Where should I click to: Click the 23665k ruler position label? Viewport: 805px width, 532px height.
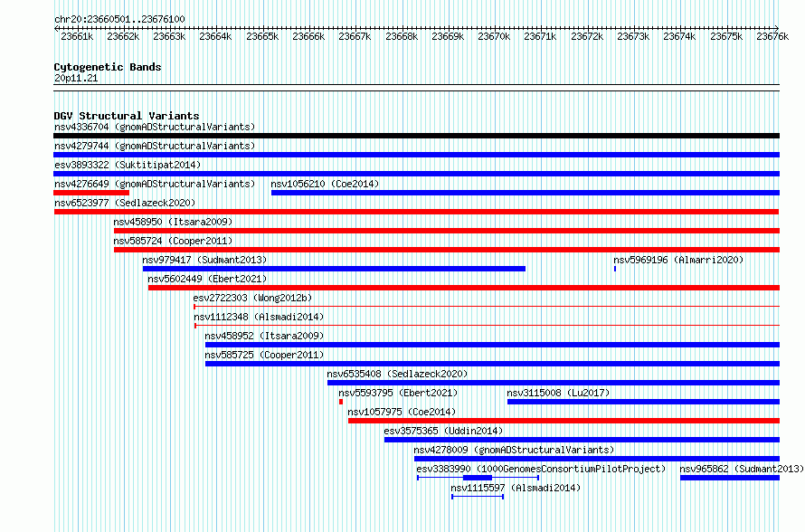point(262,36)
